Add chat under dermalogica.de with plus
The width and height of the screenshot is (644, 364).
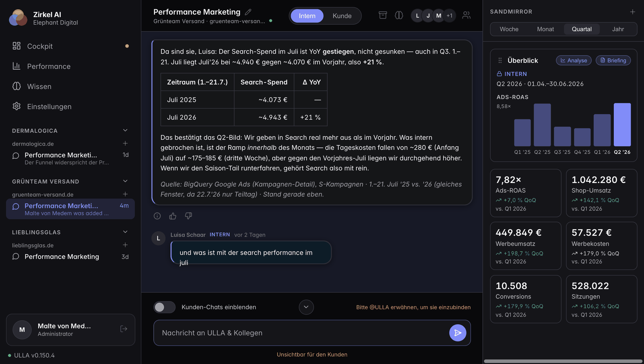coord(125,143)
